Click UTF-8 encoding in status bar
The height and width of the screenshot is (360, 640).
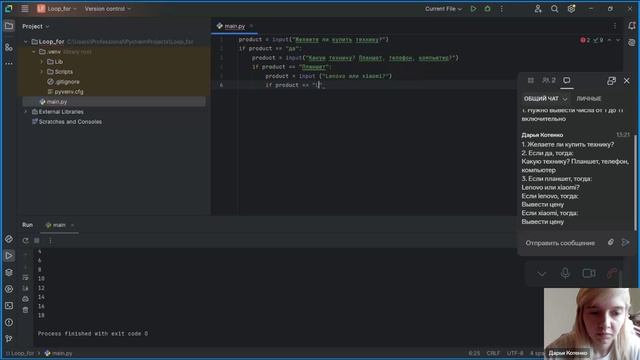[515, 353]
